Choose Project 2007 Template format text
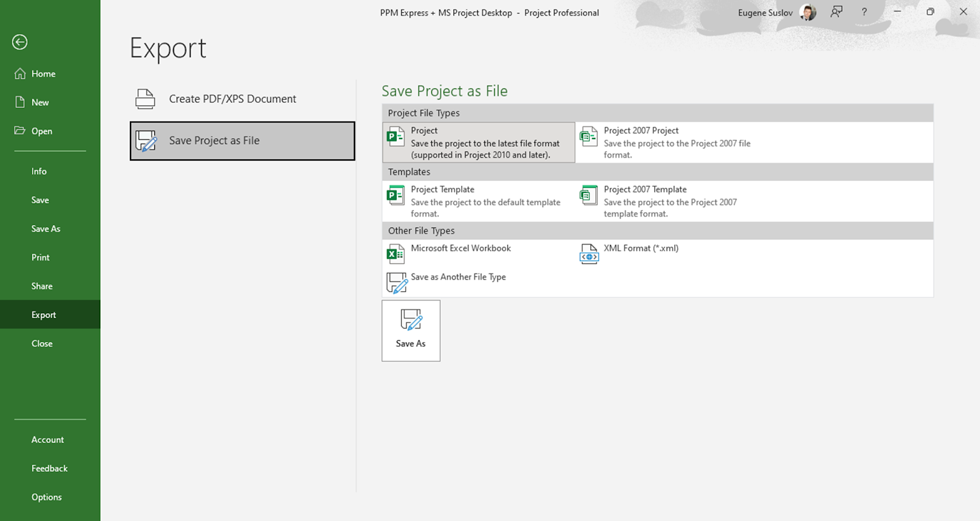Viewport: 980px width, 521px height. click(x=645, y=189)
